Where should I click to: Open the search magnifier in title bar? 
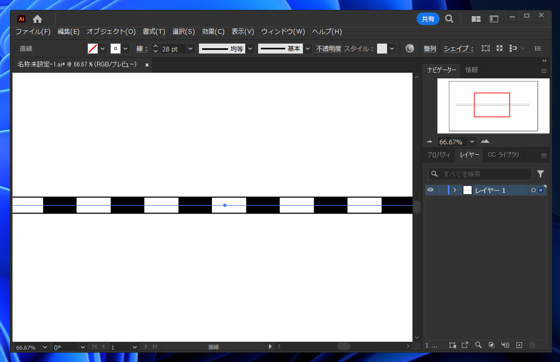[449, 19]
